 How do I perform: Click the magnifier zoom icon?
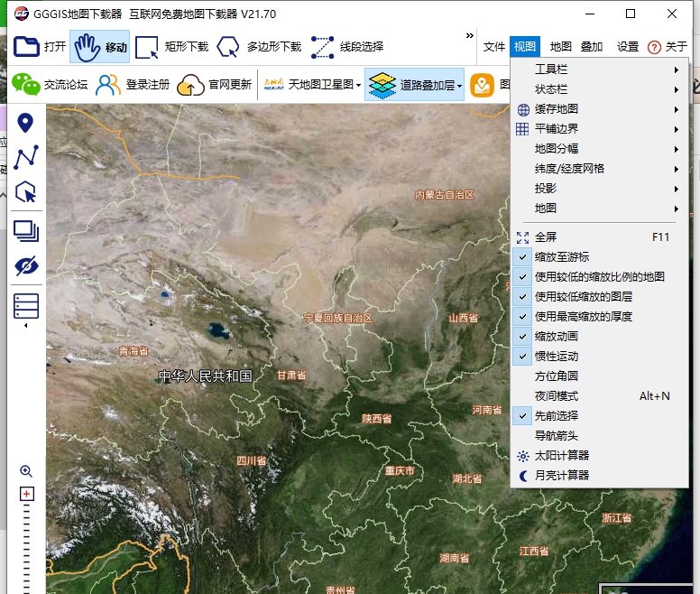[26, 470]
